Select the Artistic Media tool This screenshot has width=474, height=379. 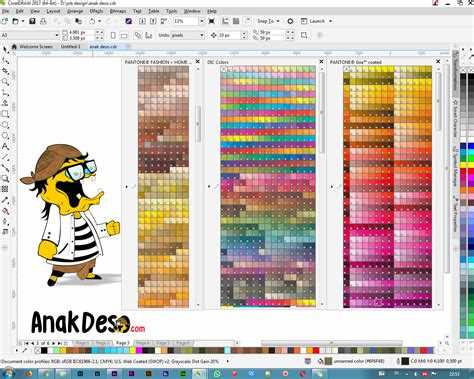pyautogui.click(x=5, y=103)
